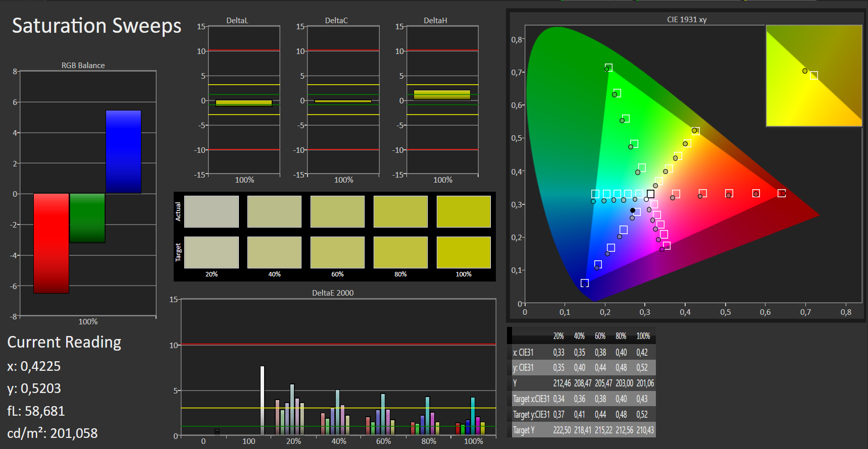Click table cell '0,37' in Target y row

(558, 415)
